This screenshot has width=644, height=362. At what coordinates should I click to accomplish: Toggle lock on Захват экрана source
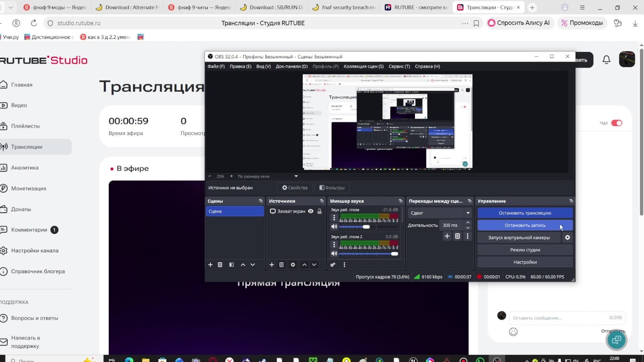pos(320,211)
